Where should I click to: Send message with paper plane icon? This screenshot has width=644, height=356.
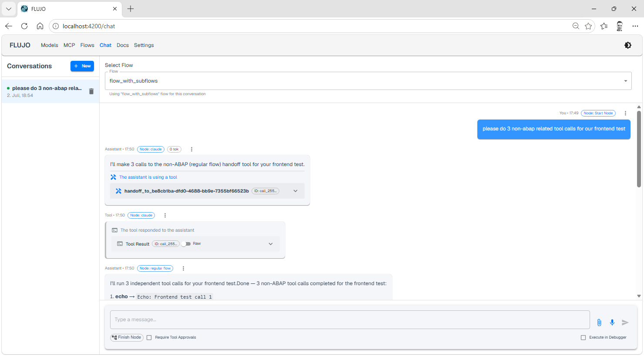click(x=625, y=323)
